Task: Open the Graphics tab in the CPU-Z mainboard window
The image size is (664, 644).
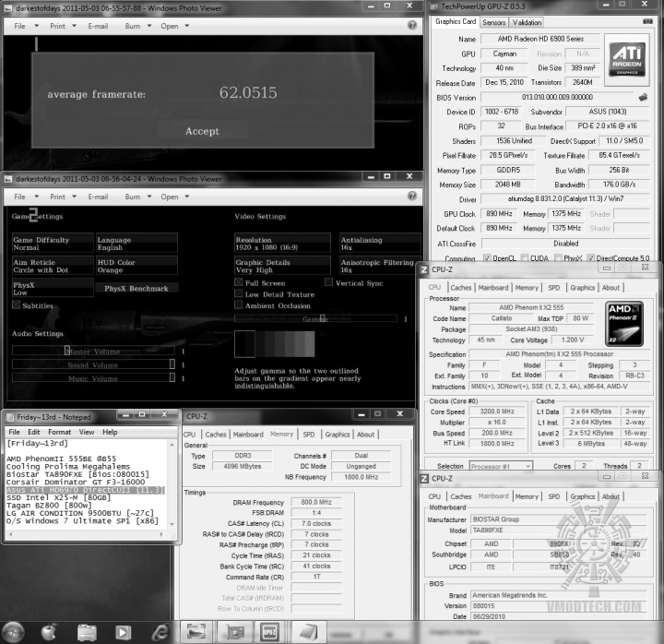Action: 582,496
